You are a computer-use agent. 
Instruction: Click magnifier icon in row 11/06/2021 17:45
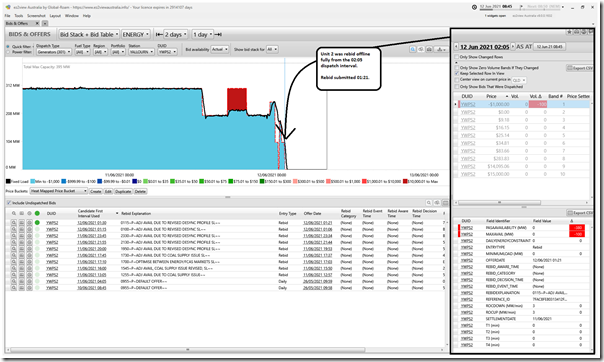pyautogui.click(x=14, y=255)
